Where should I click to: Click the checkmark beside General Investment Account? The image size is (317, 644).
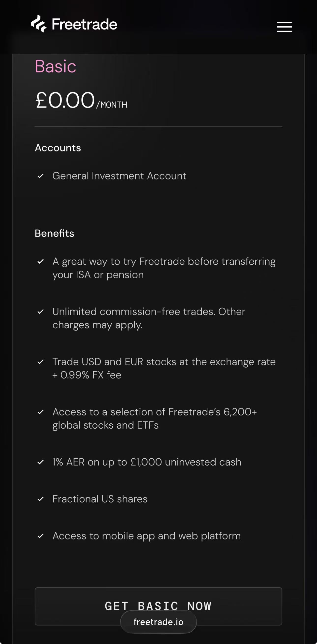pyautogui.click(x=41, y=176)
